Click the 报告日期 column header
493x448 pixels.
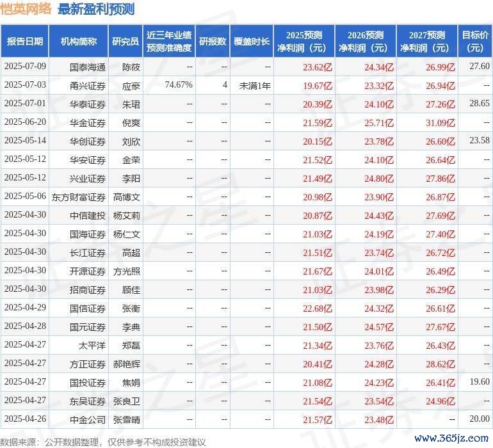pyautogui.click(x=24, y=41)
